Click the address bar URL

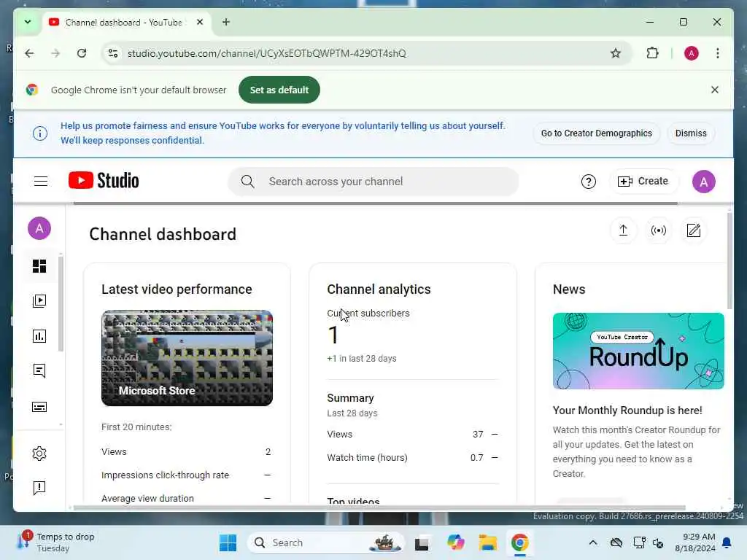pyautogui.click(x=267, y=53)
